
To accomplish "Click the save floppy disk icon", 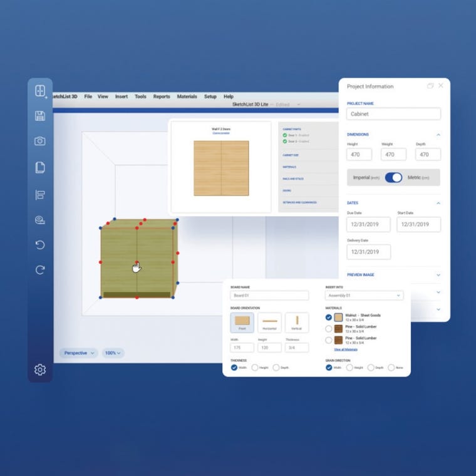I will pos(40,116).
